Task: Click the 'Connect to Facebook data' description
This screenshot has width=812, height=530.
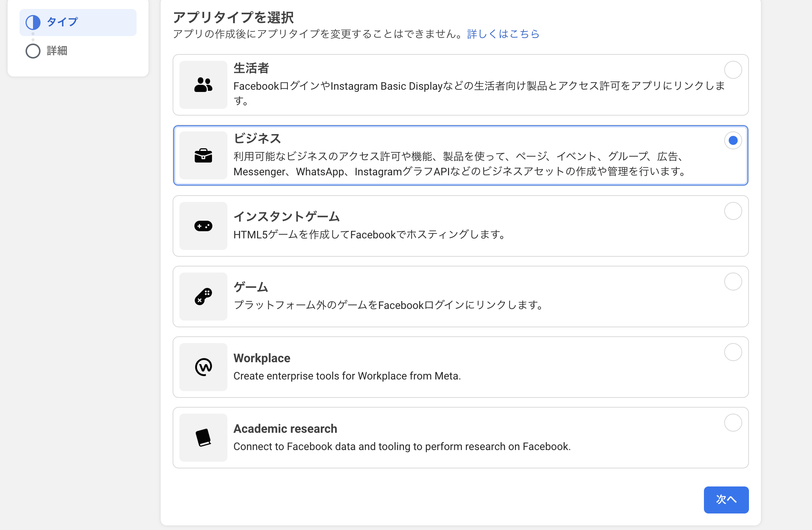Action: (402, 446)
